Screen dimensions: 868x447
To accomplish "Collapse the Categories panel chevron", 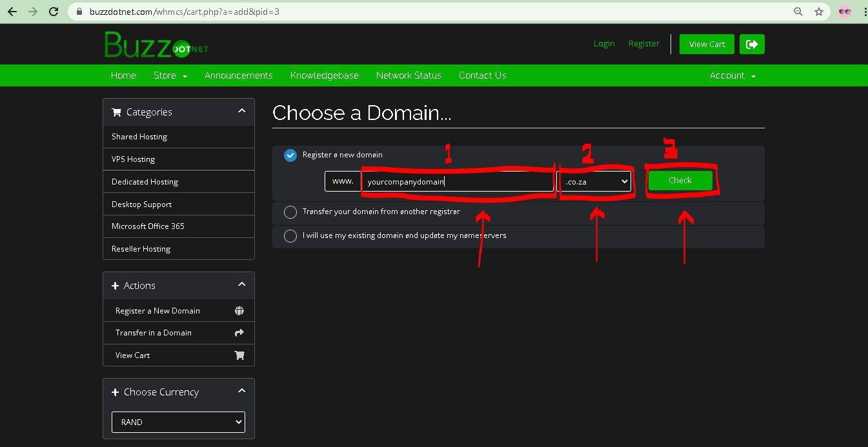I will [241, 111].
